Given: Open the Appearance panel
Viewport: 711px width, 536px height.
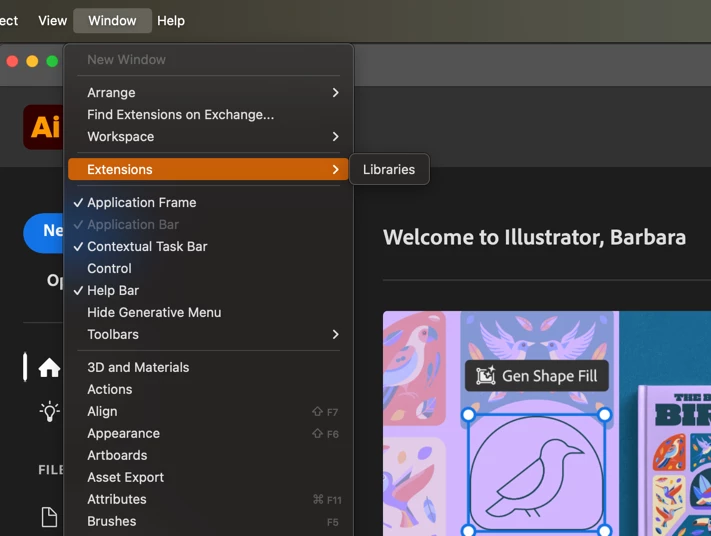Looking at the screenshot, I should [208, 433].
